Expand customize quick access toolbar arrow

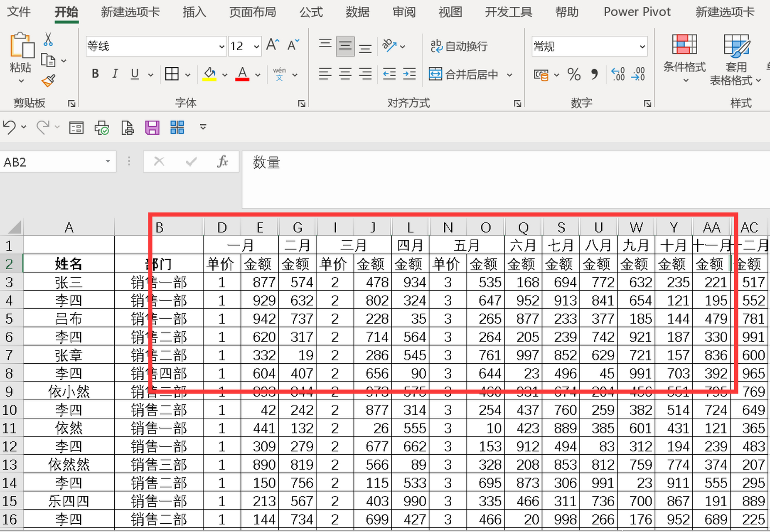click(x=203, y=127)
